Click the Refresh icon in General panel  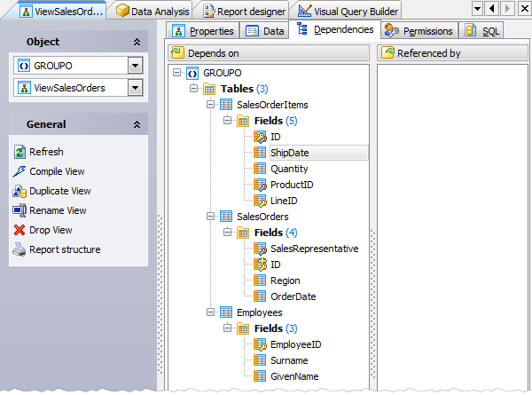point(20,153)
